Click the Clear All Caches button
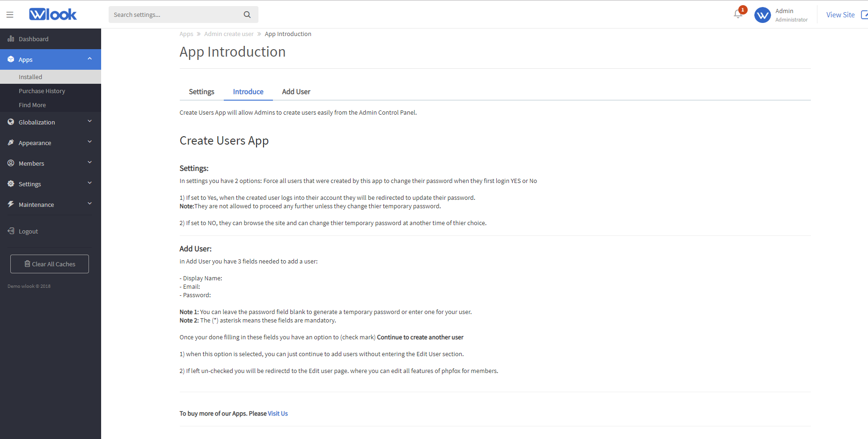The height and width of the screenshot is (439, 868). click(x=50, y=264)
